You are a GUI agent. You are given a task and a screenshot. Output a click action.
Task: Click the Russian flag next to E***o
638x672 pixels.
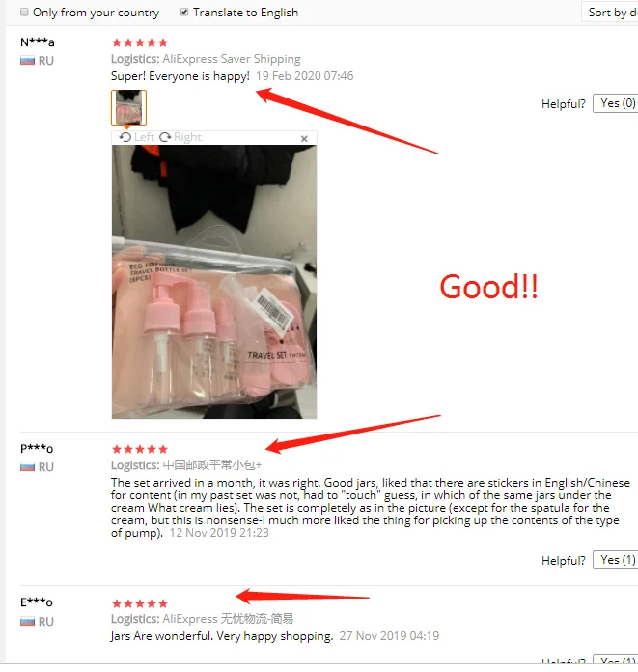[x=27, y=622]
